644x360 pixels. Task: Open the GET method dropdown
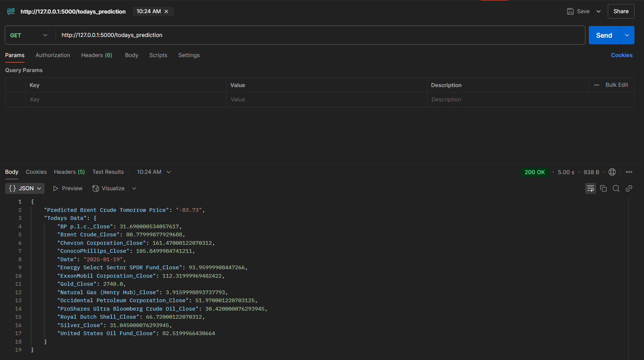point(29,35)
